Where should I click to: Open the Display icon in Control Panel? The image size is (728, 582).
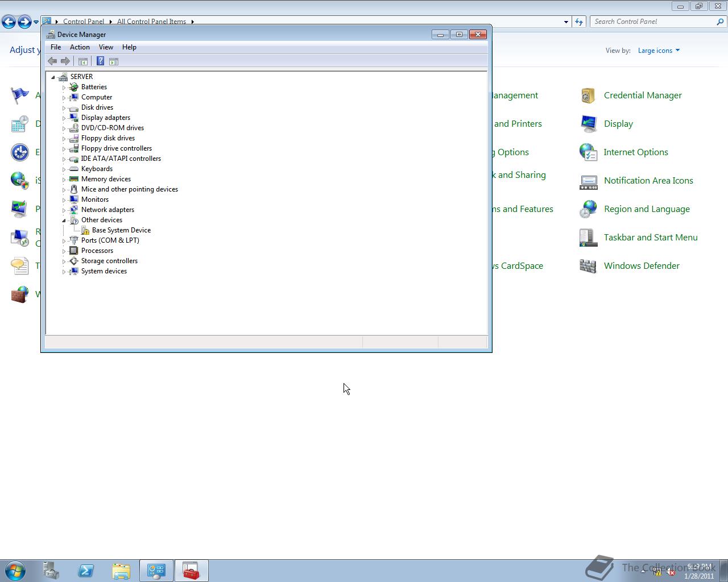[588, 124]
